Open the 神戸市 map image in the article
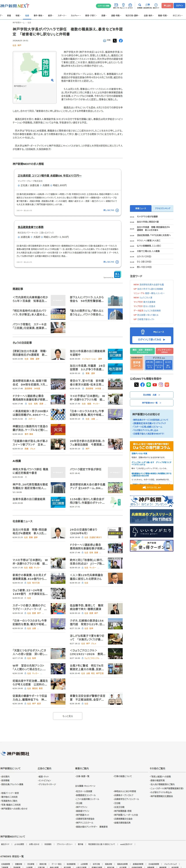Image resolution: width=186 pixels, height=868 pixels. coord(34,67)
